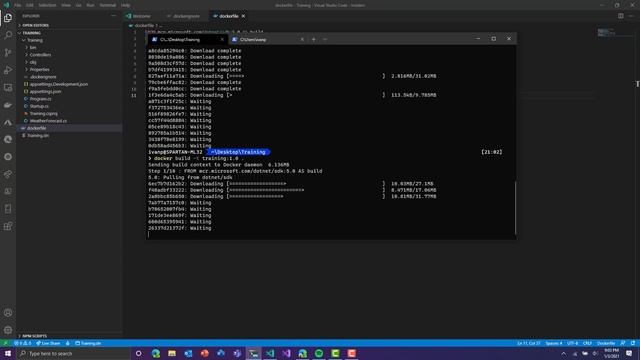Click the Windows Start button
This screenshot has width=640, height=360.
[8, 353]
